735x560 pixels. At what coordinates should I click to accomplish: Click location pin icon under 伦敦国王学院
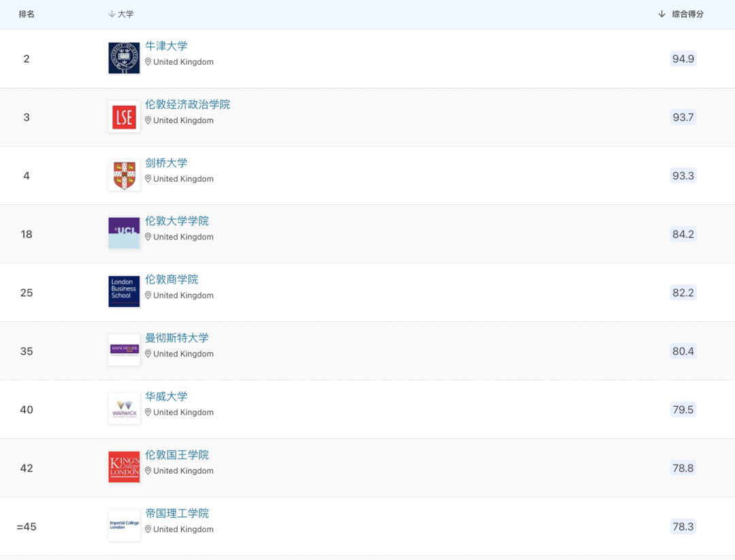[x=148, y=471]
